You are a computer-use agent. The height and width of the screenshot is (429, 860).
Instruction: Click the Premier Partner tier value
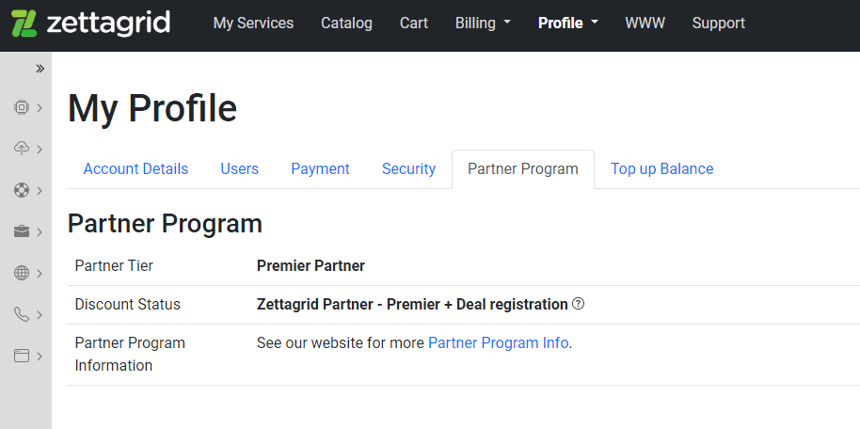(x=310, y=266)
